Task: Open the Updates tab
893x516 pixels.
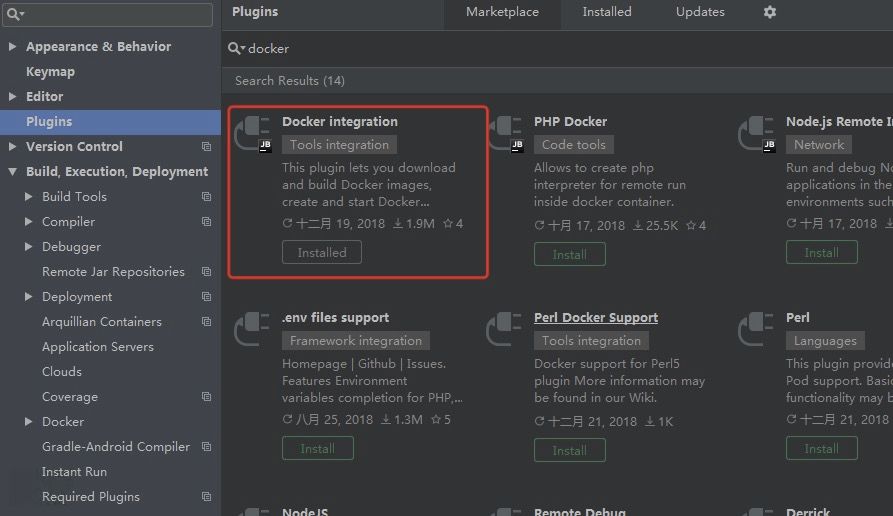Action: point(700,12)
